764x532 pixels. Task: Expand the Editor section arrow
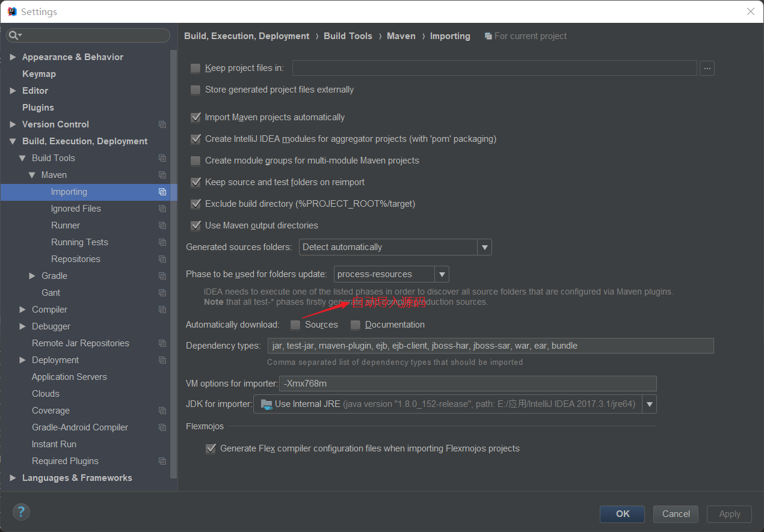(13, 91)
